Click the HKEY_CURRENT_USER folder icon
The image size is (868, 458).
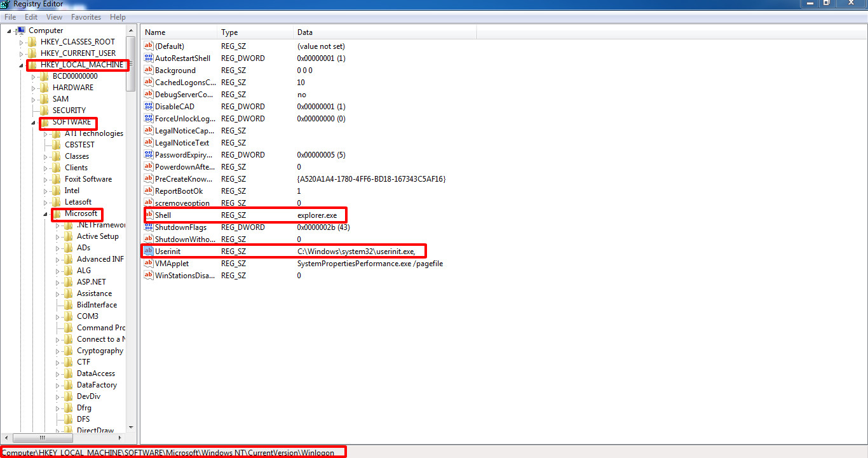point(32,53)
